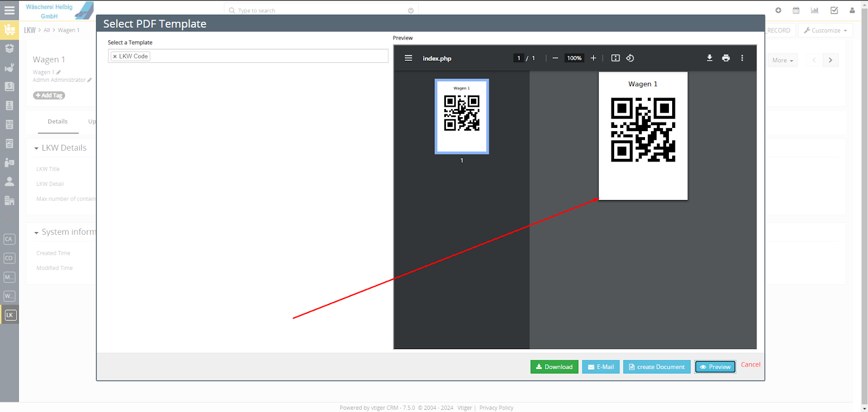Open the SO sales order sidebar icon
The width and height of the screenshot is (868, 412).
pos(9,124)
